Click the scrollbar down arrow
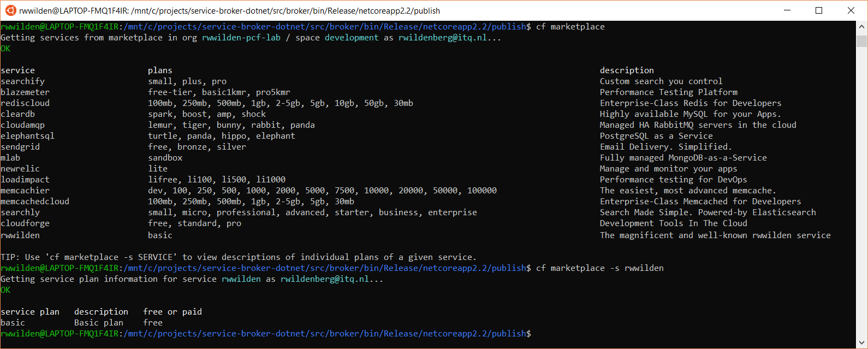Screen dimensions: 868x349 [861, 343]
